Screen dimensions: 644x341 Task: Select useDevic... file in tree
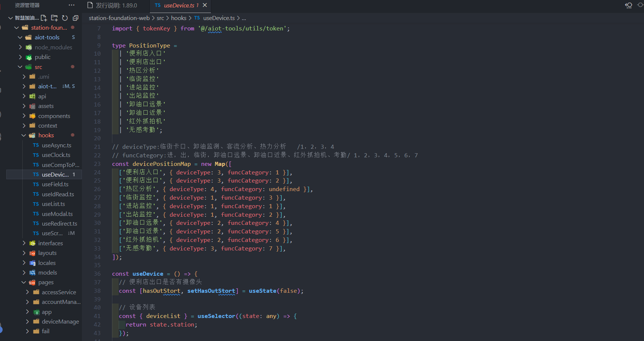click(44, 174)
